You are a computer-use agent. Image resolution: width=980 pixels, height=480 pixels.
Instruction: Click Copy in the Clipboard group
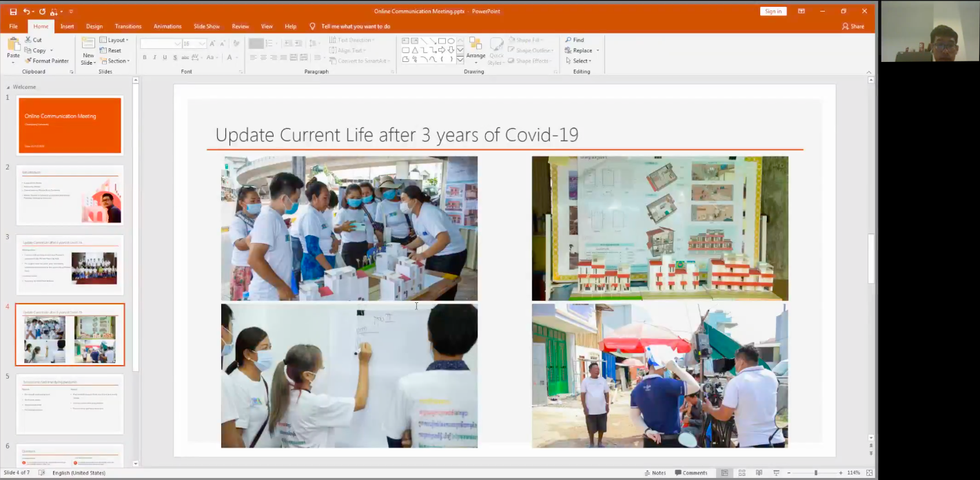click(x=36, y=50)
